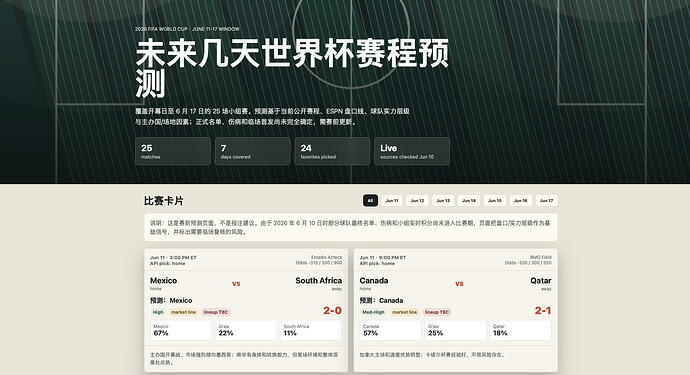Click the Mexico card analysis note
This screenshot has width=690, height=375.
click(x=244, y=358)
